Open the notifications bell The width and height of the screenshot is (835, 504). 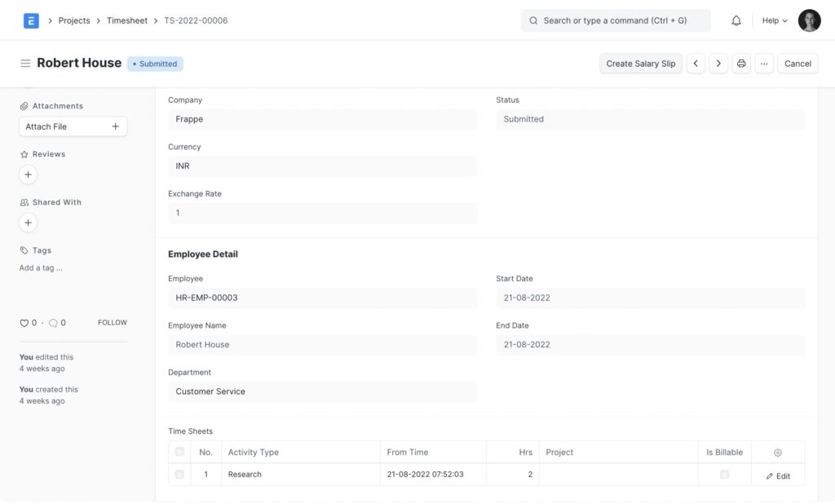pos(736,20)
